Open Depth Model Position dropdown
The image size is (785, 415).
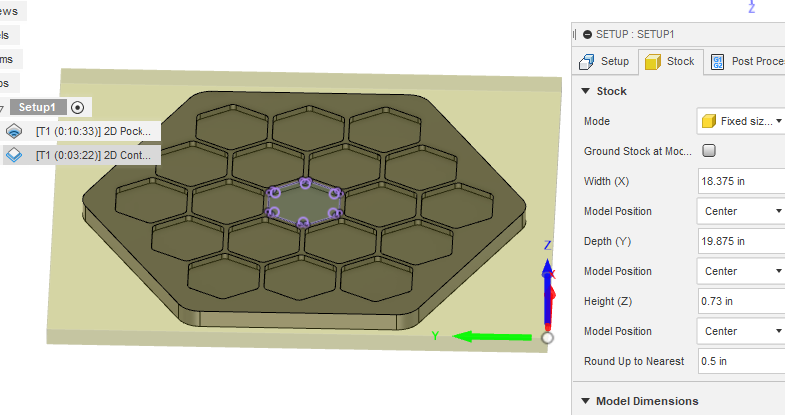tap(741, 271)
